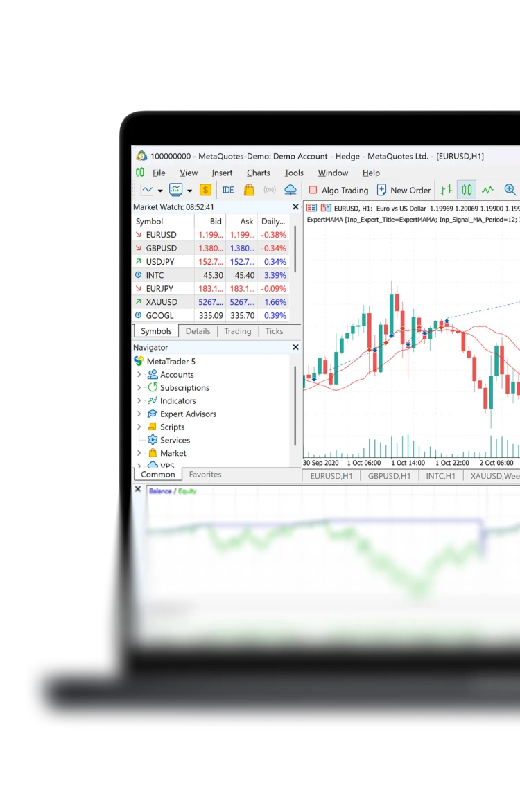The height and width of the screenshot is (812, 520).
Task: Switch to Details tab in Market Watch
Action: pos(198,331)
